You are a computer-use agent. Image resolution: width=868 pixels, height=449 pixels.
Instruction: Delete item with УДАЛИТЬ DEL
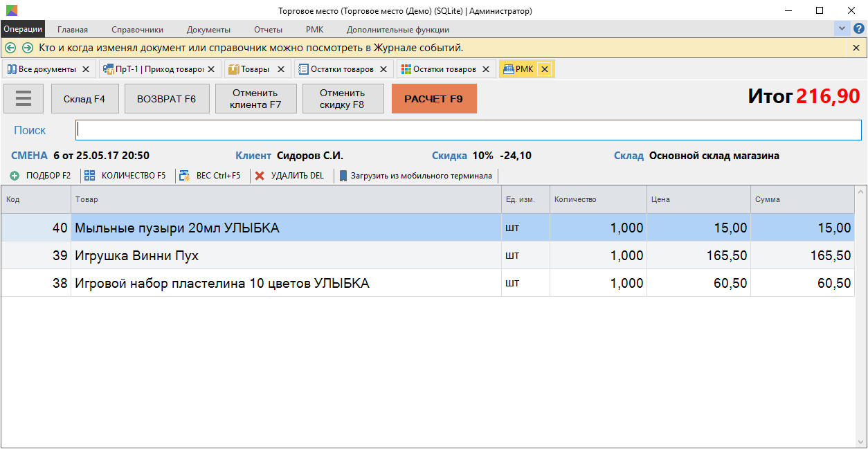point(289,176)
